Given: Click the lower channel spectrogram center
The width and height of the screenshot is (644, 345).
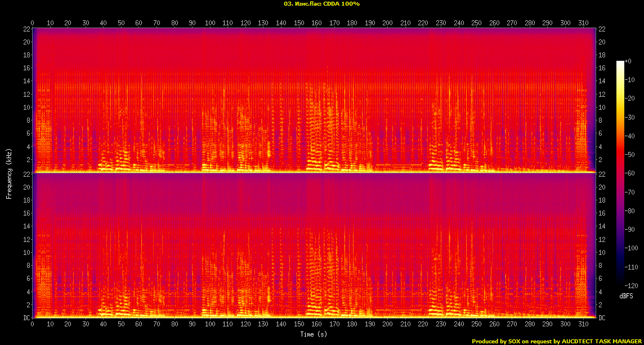Looking at the screenshot, I should pyautogui.click(x=315, y=246).
